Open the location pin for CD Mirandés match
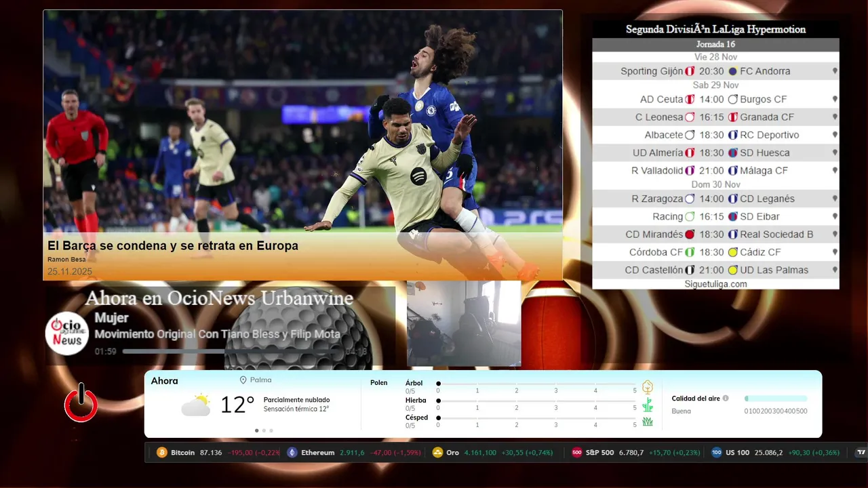Viewport: 868px width, 488px height. point(835,235)
